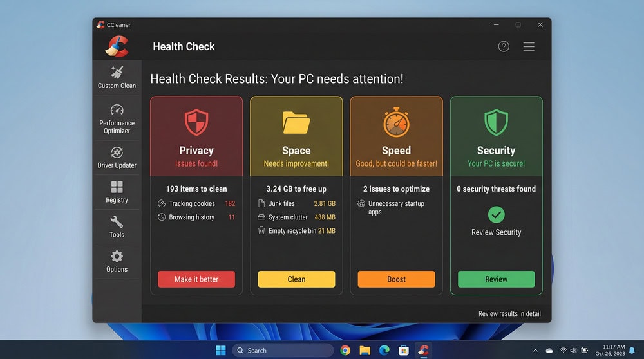Click the Tracking cookies cookie icon
Screen dimensions: 644x359
162,203
